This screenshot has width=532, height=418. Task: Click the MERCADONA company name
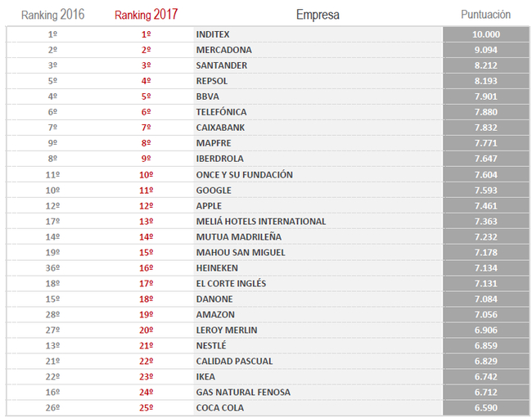click(x=223, y=50)
